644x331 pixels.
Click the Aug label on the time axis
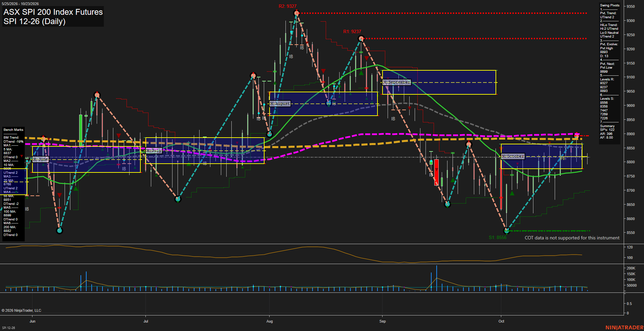(270, 321)
